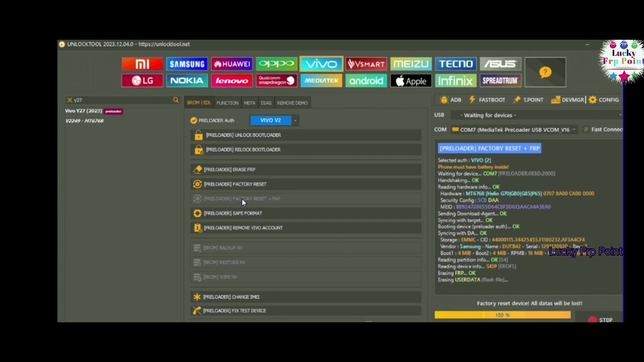Select the Samsung brand icon
Screen dimensions: 644x362
pyautogui.click(x=187, y=64)
